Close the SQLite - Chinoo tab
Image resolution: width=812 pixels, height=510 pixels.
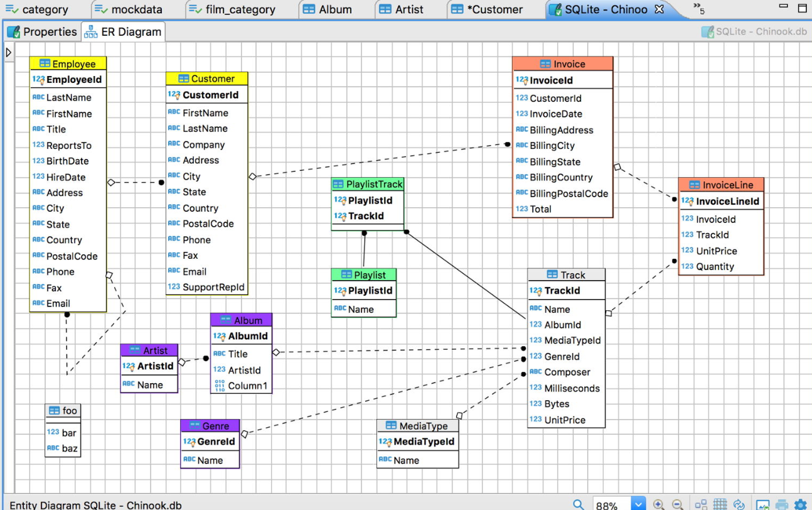pos(659,9)
